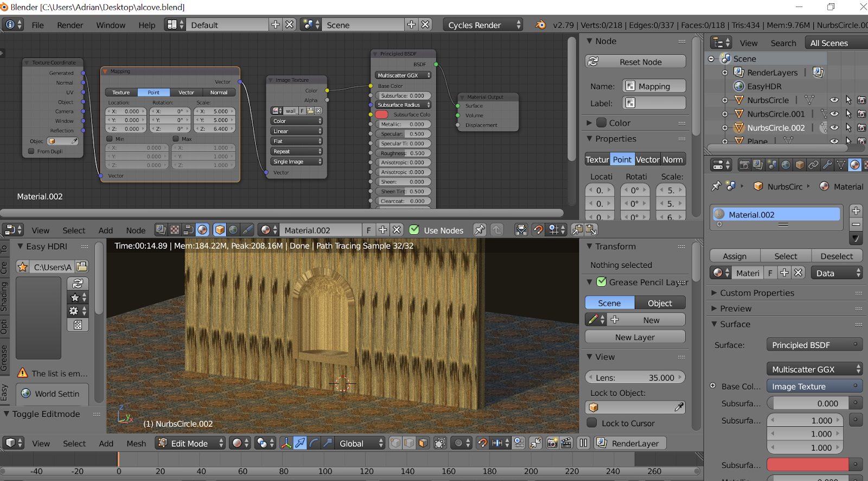Click the translate manipulator arrow icon
This screenshot has width=868, height=481.
coord(300,444)
